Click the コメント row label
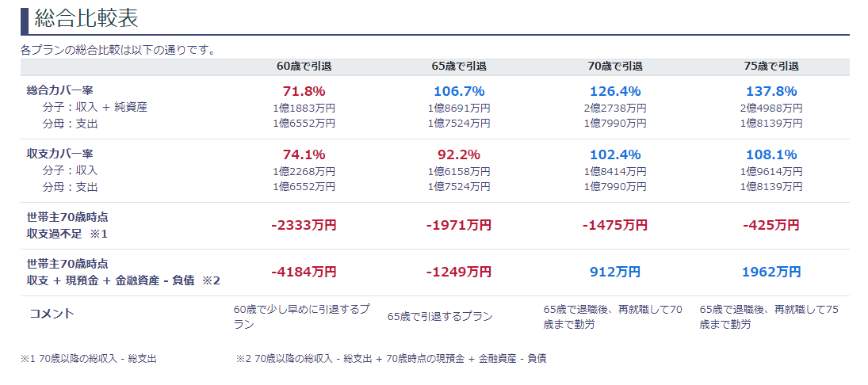Screen dimensions: 868x385 click(x=52, y=314)
